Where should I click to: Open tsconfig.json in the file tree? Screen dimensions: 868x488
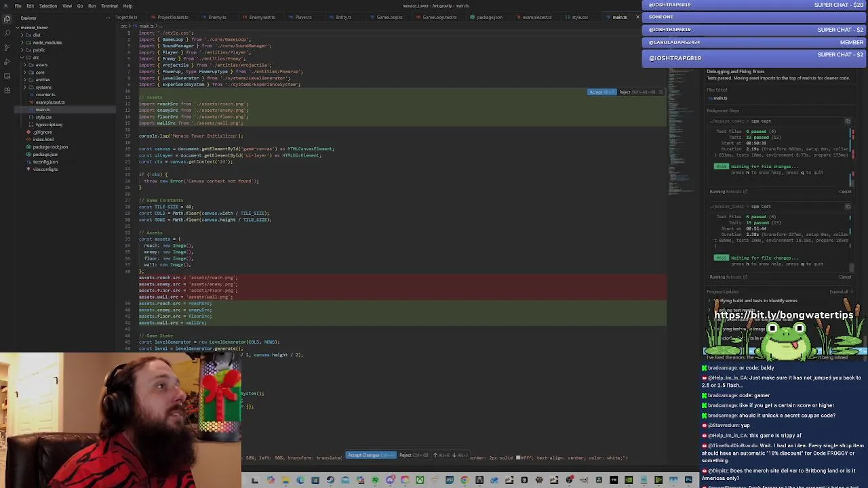(x=45, y=162)
